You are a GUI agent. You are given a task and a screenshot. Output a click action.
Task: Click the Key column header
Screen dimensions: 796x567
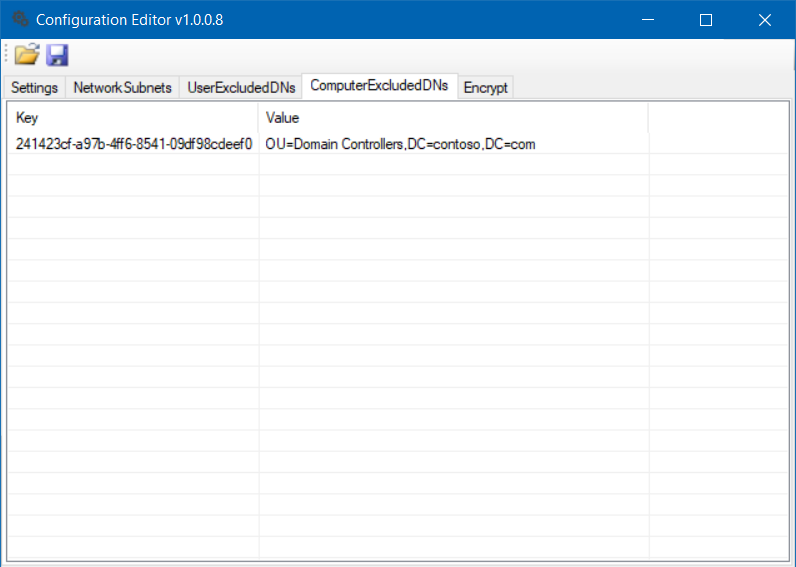[133, 118]
